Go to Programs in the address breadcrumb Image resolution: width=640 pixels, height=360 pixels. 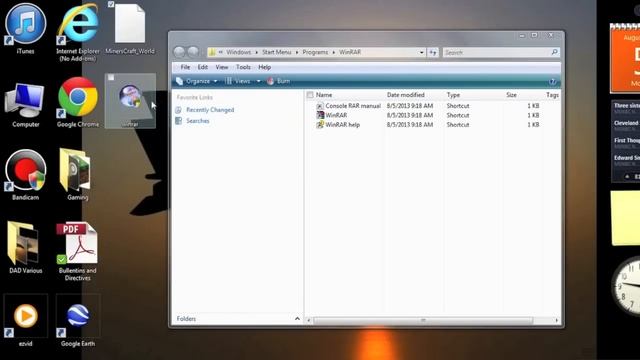pos(315,52)
